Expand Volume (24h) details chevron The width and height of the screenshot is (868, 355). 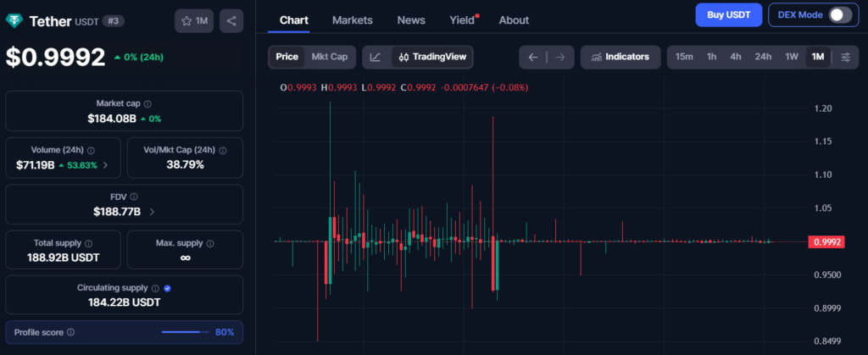105,164
